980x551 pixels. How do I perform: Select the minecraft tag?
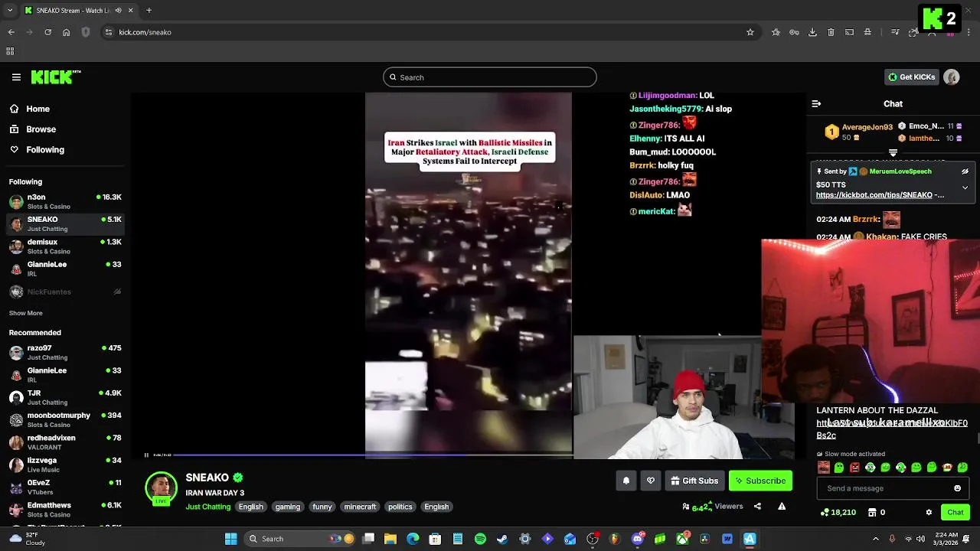pyautogui.click(x=360, y=507)
